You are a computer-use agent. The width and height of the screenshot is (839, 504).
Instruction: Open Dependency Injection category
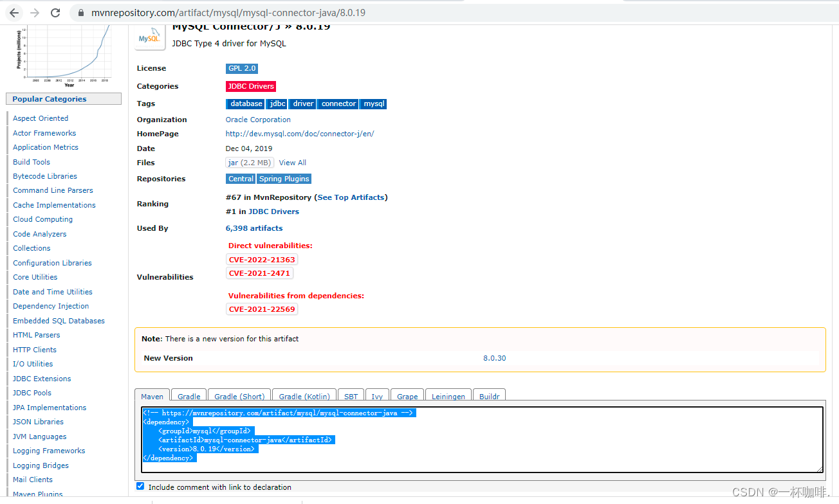coord(51,306)
